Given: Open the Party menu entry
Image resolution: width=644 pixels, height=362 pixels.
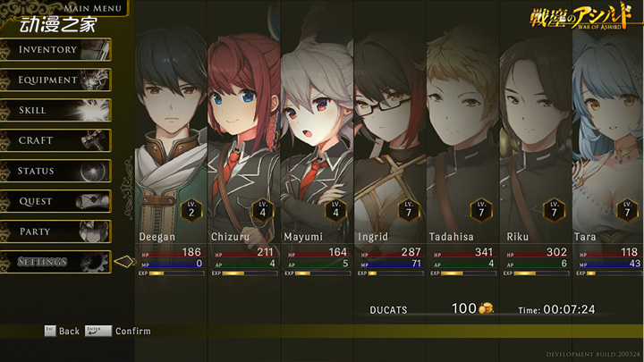Looking at the screenshot, I should click(x=55, y=232).
